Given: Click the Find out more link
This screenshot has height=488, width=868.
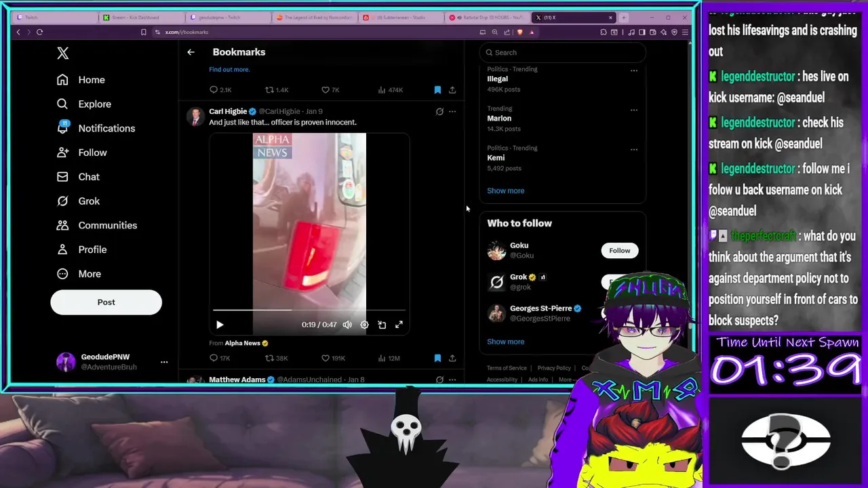Looking at the screenshot, I should click(x=229, y=69).
